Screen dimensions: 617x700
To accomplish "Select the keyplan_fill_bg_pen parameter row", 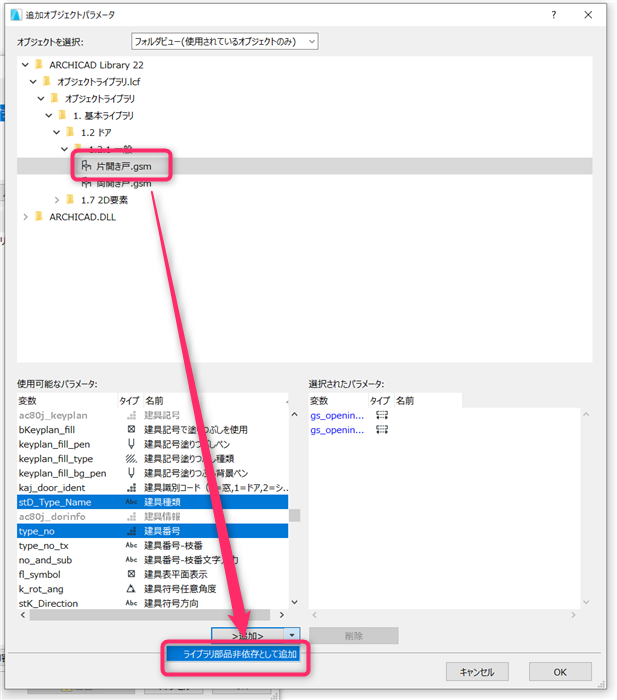I will click(x=152, y=473).
